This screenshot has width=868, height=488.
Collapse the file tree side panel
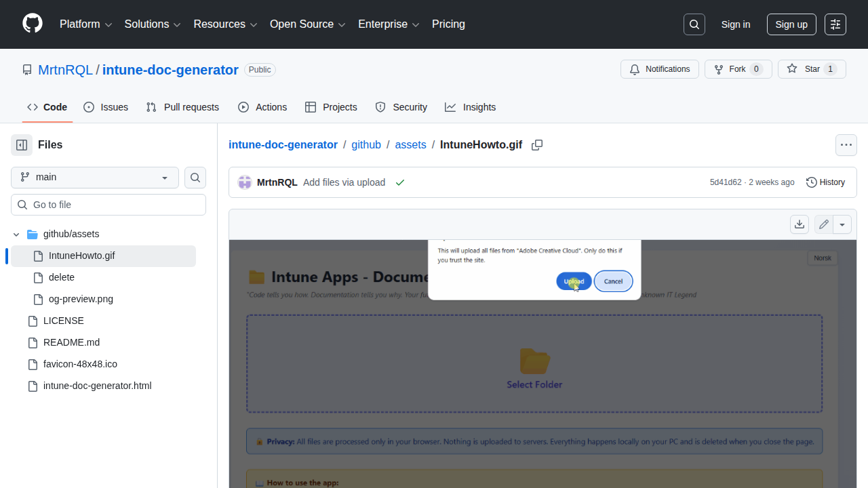point(22,145)
